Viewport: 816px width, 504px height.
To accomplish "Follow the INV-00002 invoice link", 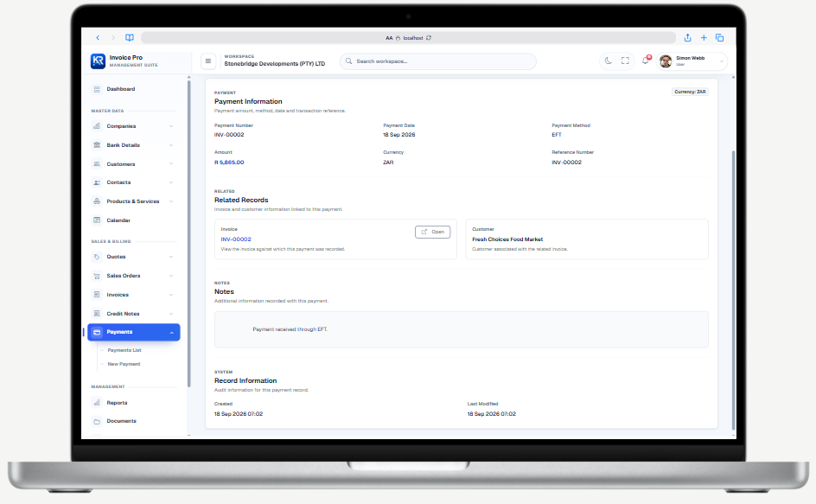I will pos(236,239).
